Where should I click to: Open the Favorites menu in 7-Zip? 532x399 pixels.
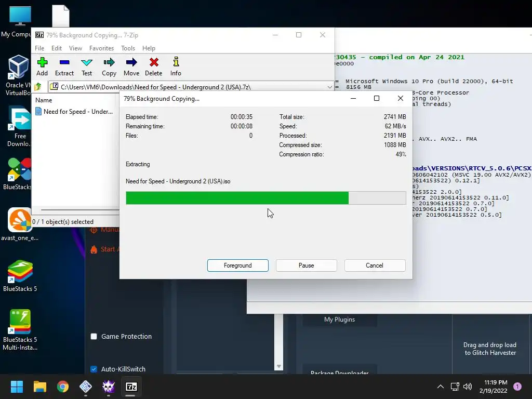(x=101, y=48)
